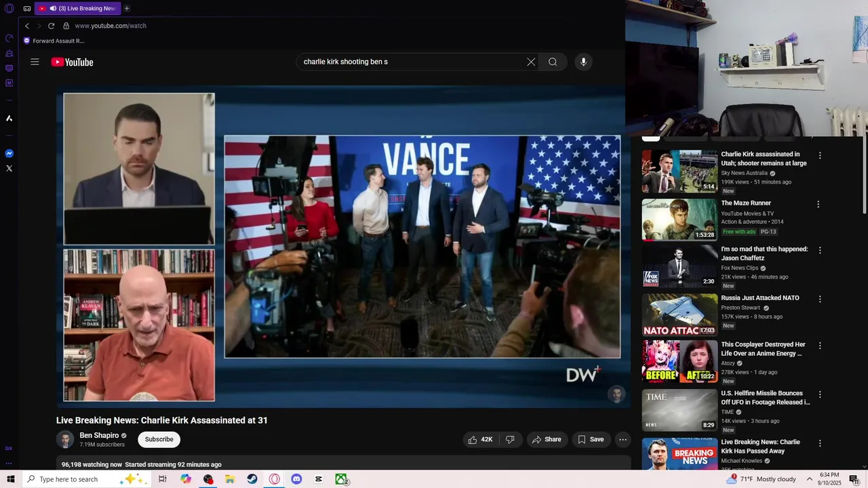Open the Ben Shapiro channel name link
Viewport: 868px width, 488px height.
click(x=99, y=435)
